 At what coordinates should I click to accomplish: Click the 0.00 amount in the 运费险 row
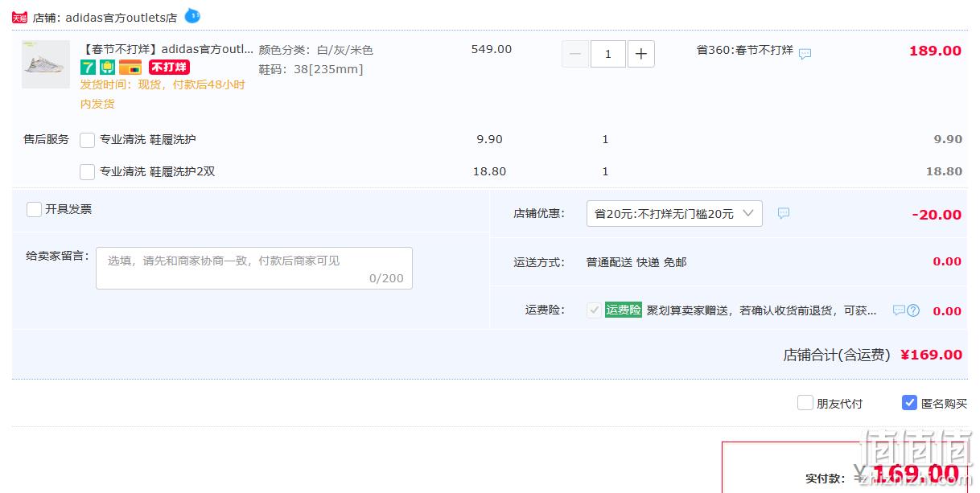tap(947, 311)
